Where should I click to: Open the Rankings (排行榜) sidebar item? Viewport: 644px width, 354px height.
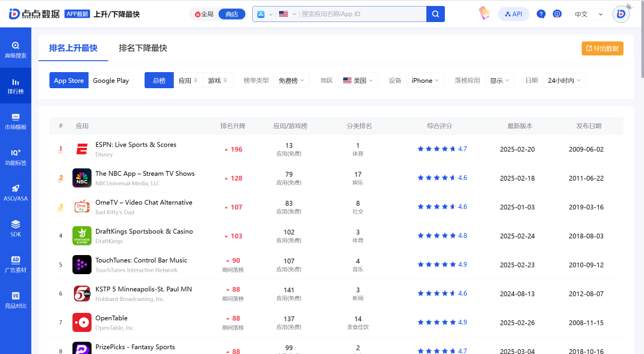click(x=16, y=86)
